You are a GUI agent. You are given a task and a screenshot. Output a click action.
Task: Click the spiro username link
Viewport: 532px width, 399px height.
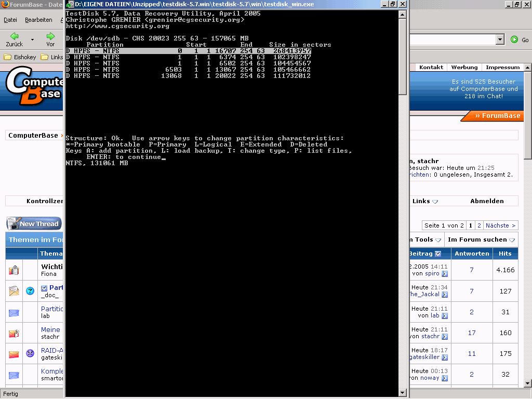coord(432,273)
